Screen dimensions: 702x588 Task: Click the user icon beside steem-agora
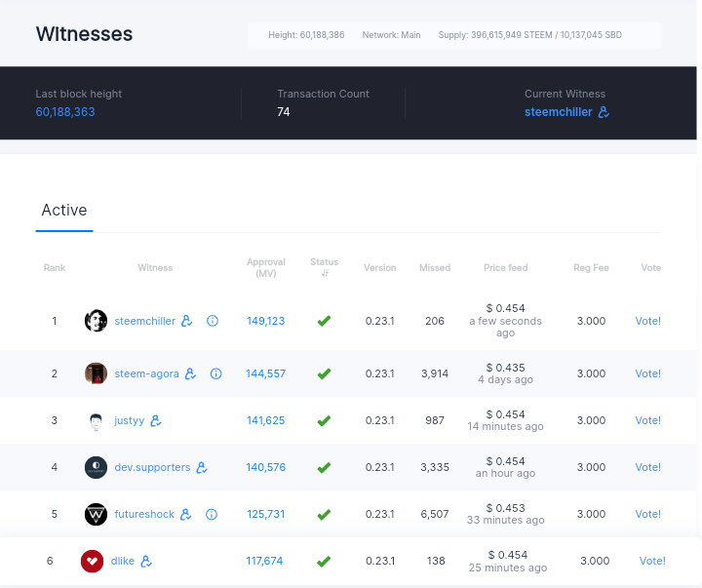(190, 373)
